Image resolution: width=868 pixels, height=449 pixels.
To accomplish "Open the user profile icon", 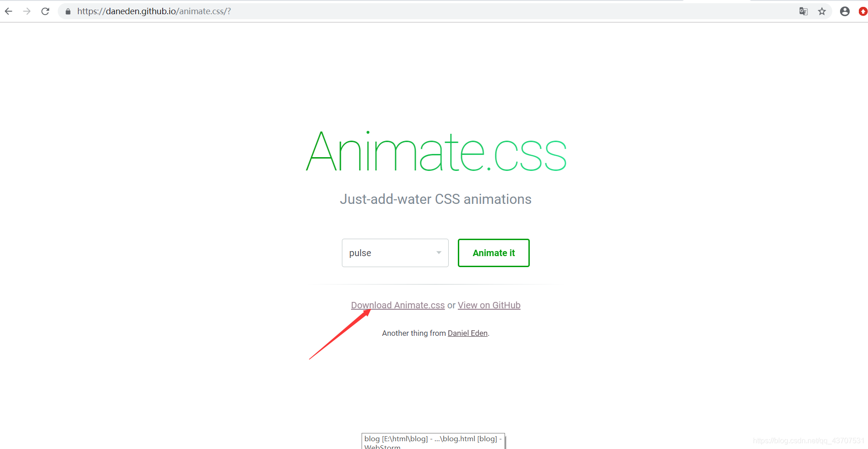I will pos(845,11).
